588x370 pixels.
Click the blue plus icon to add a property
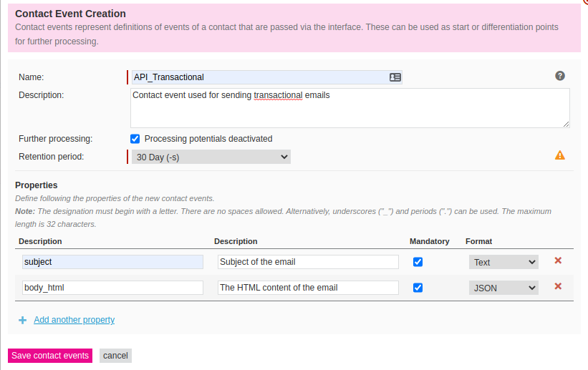tap(22, 320)
